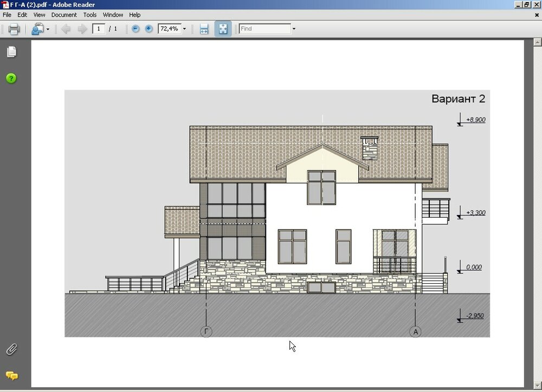This screenshot has height=392, width=542.
Task: Click the Previous Page arrow icon
Action: [x=66, y=29]
